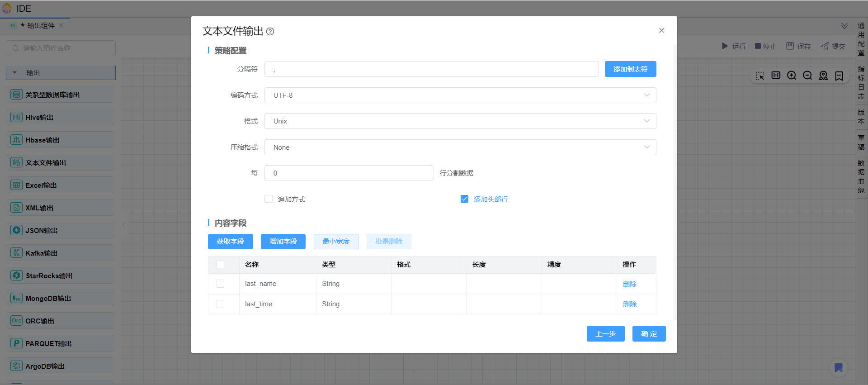Screen dimensions: 868x385
Task: Open the 格式 Unix dropdown
Action: coord(460,121)
